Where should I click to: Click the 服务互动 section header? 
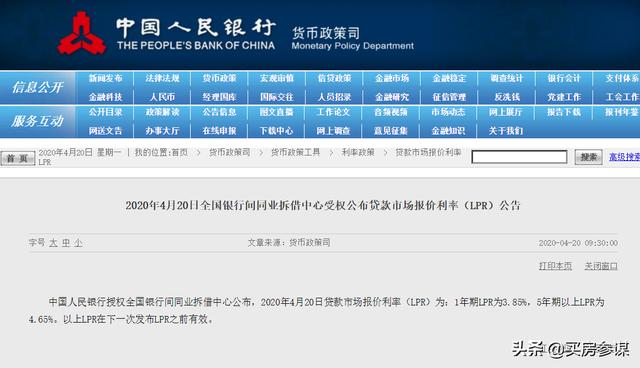[x=37, y=121]
